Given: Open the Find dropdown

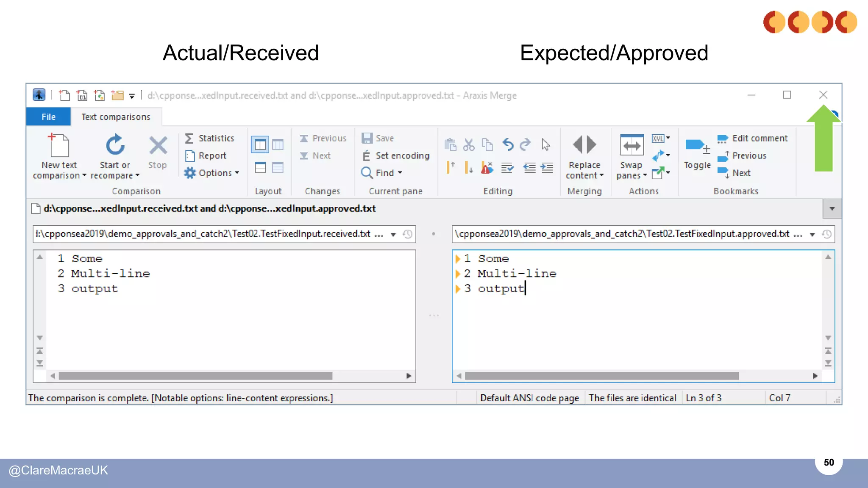Looking at the screenshot, I should click(x=381, y=173).
